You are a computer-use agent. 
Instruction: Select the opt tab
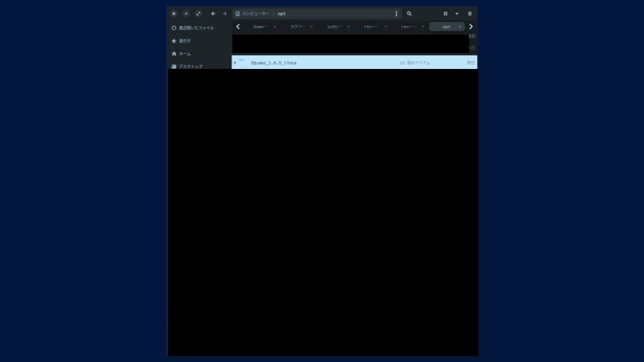coord(446,27)
